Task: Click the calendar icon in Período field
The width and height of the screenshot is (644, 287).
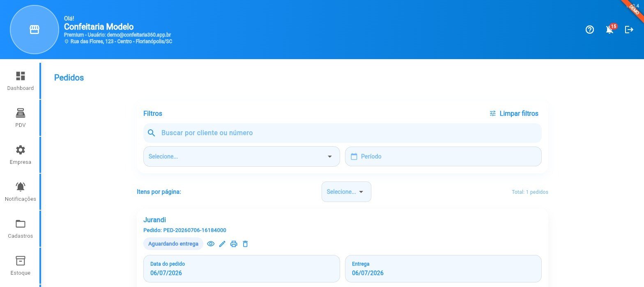Action: (354, 156)
